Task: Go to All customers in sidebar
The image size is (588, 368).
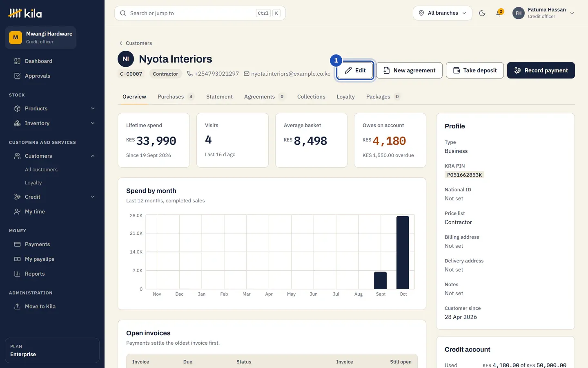Action: 41,169
